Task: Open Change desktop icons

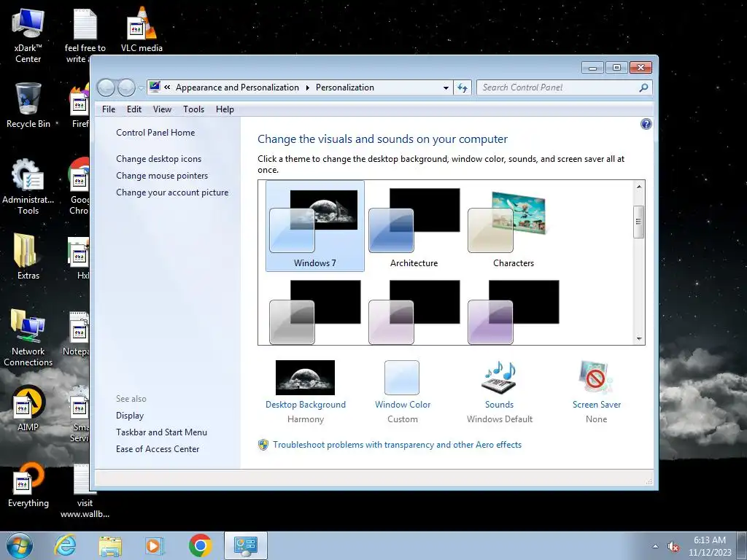Action: 158,158
